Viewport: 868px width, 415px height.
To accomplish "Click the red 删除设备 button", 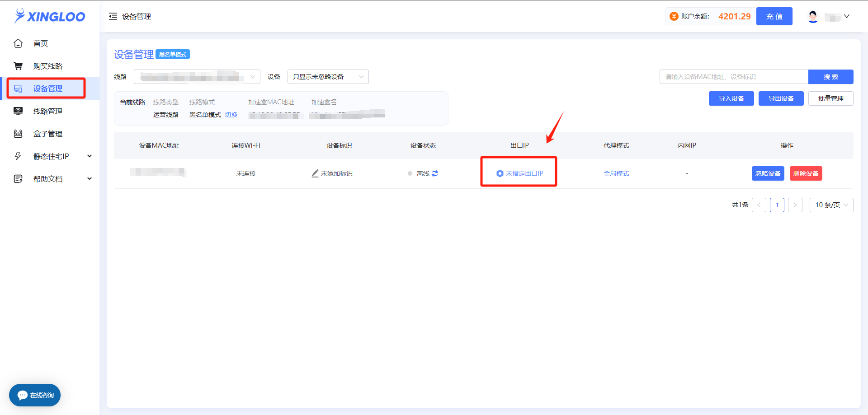I will pos(806,173).
